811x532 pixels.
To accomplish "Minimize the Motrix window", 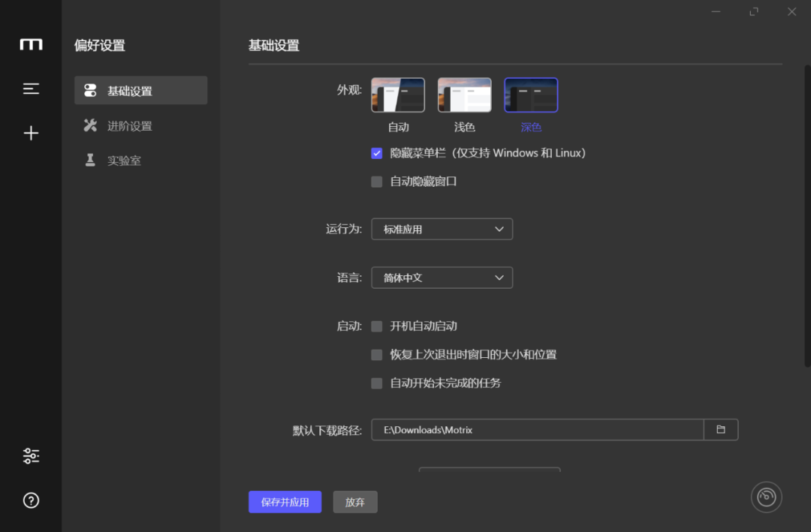I will coord(716,11).
